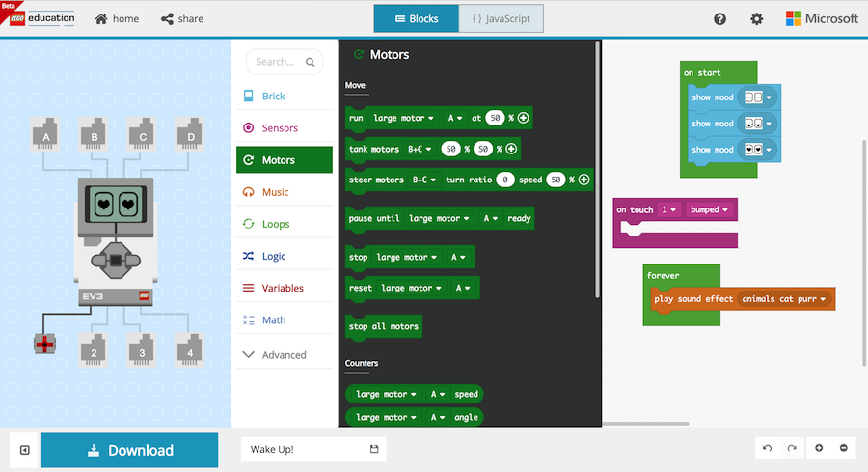Open the Math category
Image resolution: width=868 pixels, height=472 pixels.
[x=285, y=319]
